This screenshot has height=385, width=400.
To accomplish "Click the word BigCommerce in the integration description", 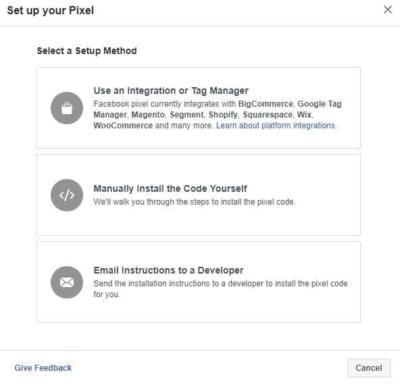I will [x=265, y=104].
